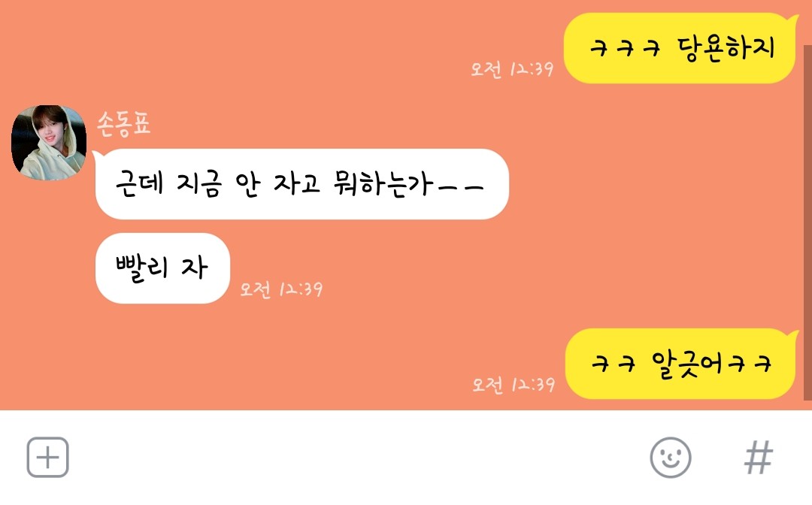Select the yellow bubble 'ㅋㅋ 알긋어ㅋㅋ'
This screenshot has height=505, width=812.
click(681, 364)
